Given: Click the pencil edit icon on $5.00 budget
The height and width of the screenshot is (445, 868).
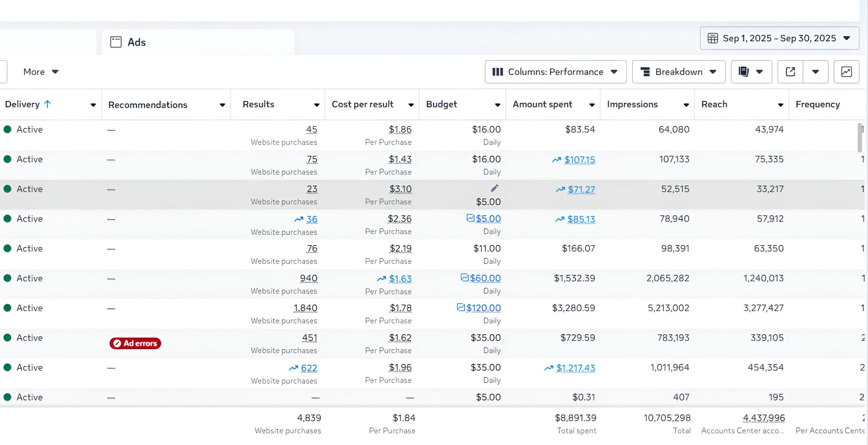Looking at the screenshot, I should [494, 188].
